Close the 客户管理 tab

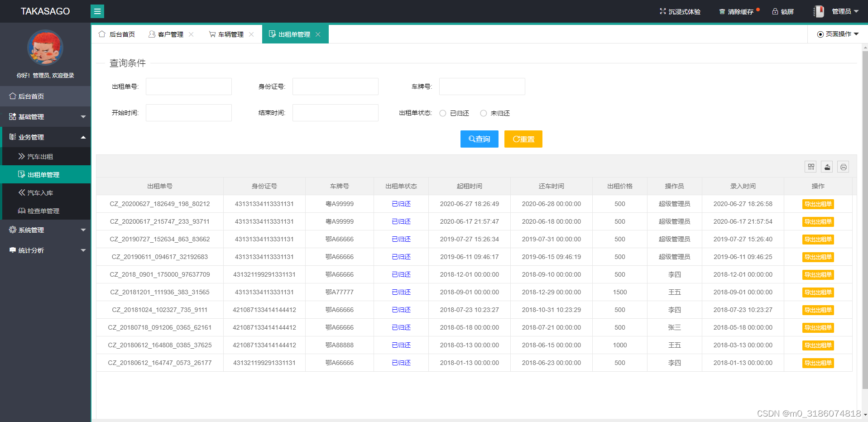tap(191, 34)
